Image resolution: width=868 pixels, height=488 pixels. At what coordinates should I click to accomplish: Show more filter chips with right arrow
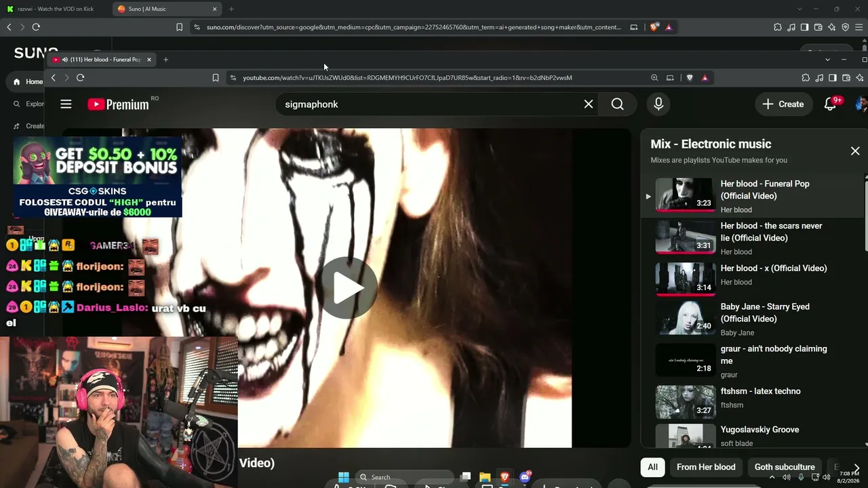click(x=856, y=468)
